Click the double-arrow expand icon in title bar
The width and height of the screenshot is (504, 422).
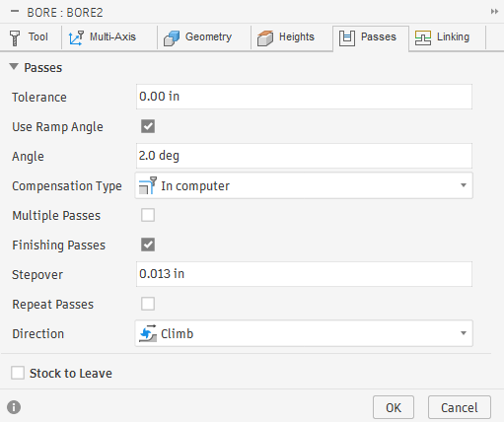pyautogui.click(x=494, y=12)
